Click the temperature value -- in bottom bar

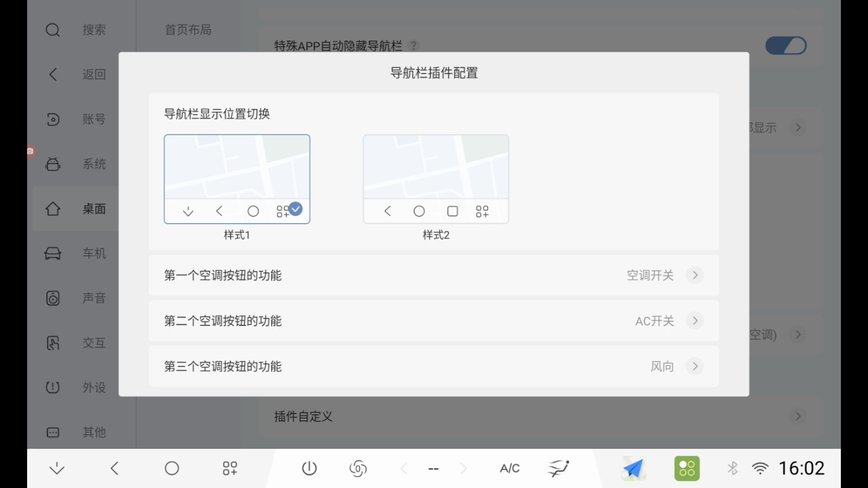(x=434, y=469)
